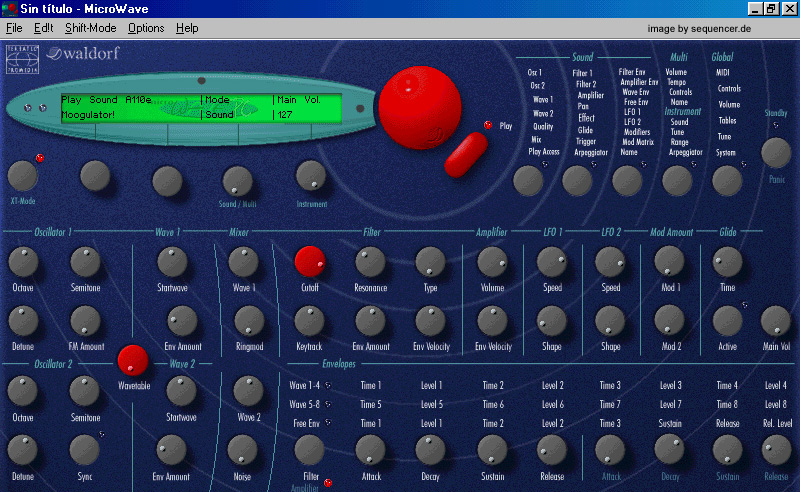Click the FM Amount knob

[x=85, y=321]
